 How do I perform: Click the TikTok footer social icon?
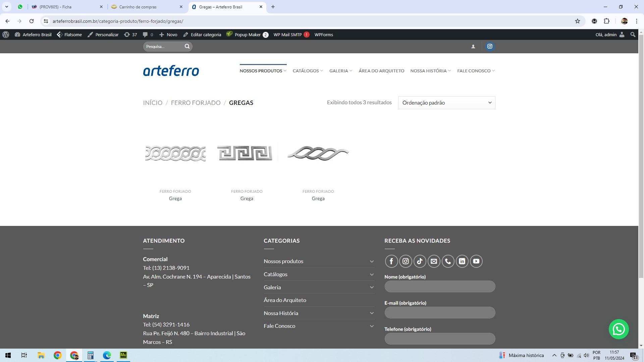tap(420, 261)
